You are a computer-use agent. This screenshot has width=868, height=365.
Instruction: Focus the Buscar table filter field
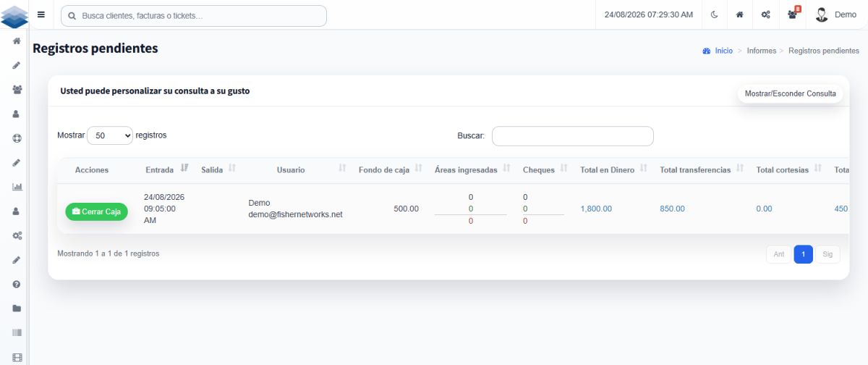coord(572,136)
